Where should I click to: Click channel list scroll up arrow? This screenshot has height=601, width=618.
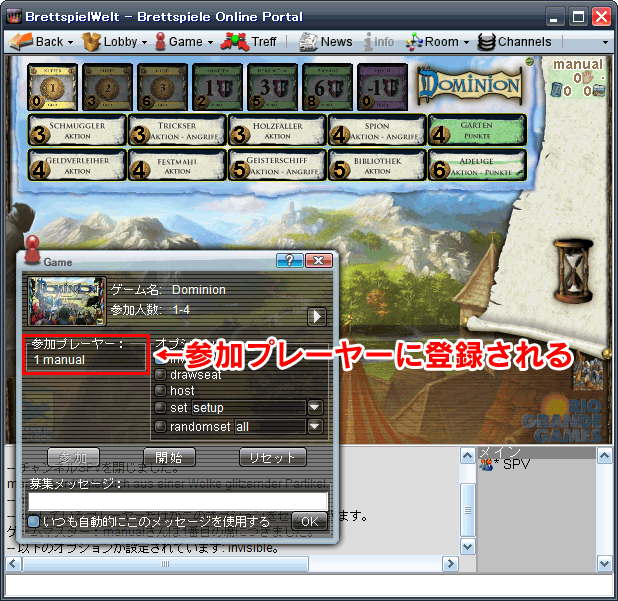click(605, 456)
